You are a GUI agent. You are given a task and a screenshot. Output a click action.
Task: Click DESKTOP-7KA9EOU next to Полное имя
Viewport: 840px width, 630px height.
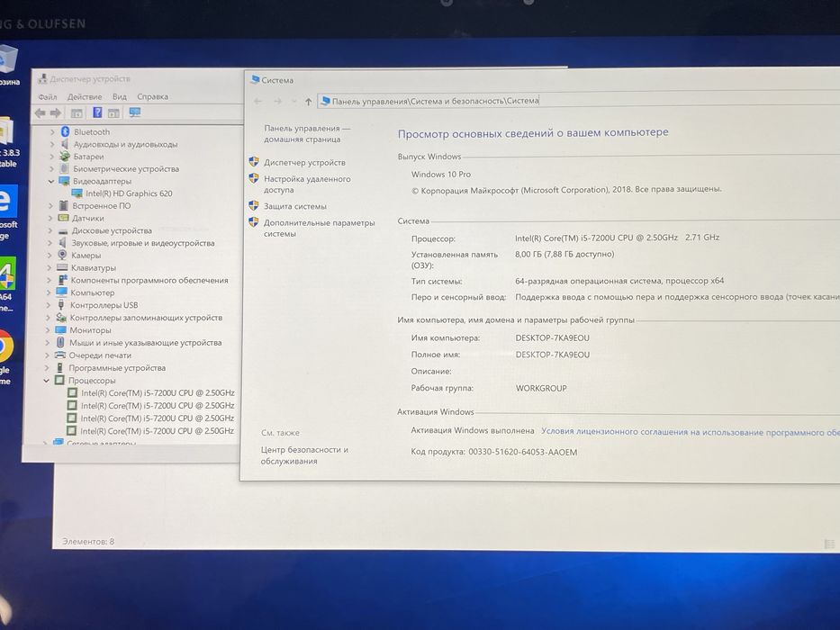[552, 355]
